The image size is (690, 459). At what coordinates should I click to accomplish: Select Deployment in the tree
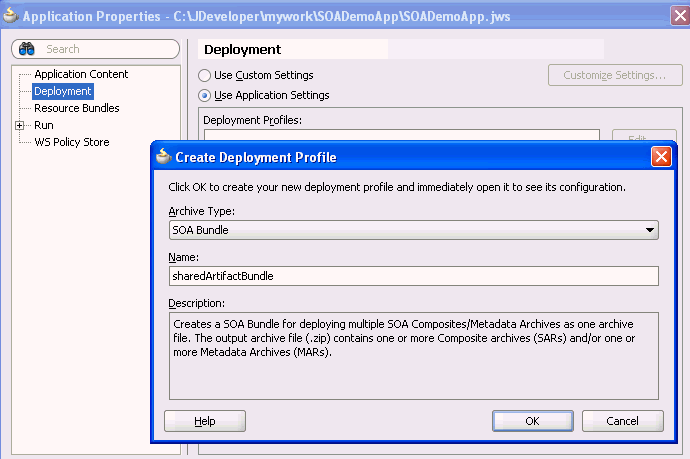tap(62, 91)
